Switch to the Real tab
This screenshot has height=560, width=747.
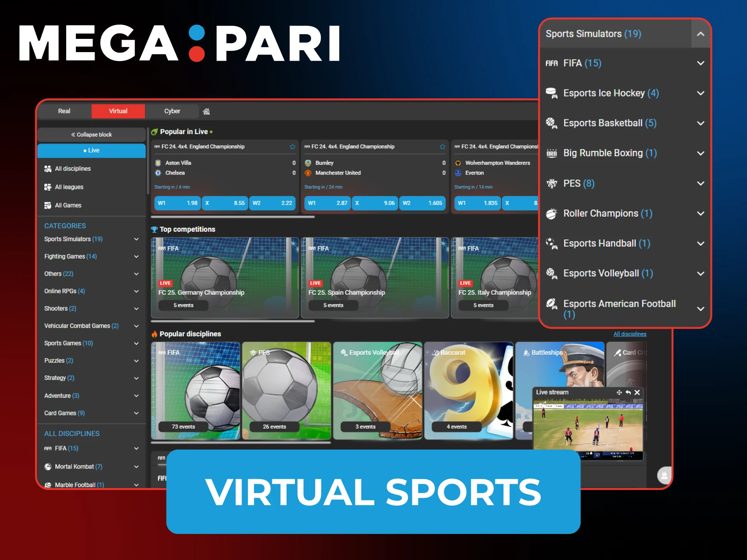coord(64,111)
